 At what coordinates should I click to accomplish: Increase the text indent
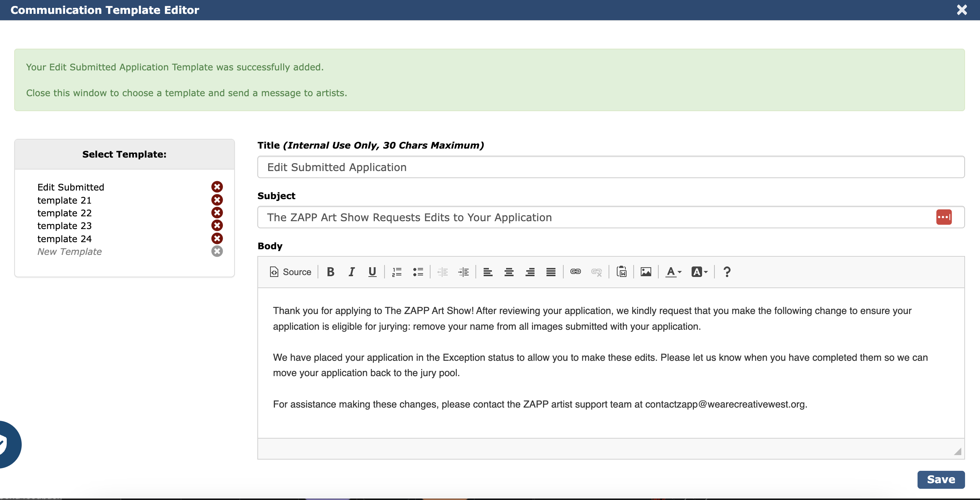(x=463, y=272)
